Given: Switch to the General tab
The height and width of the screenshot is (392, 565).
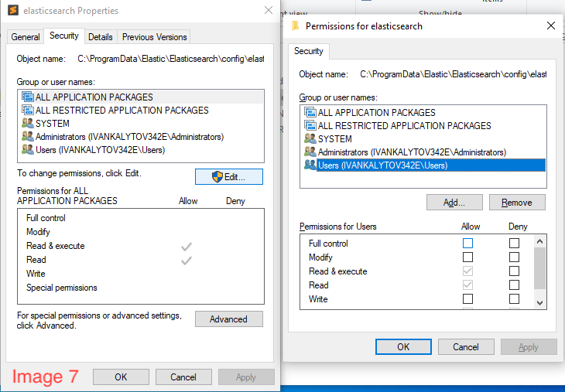Looking at the screenshot, I should [x=26, y=36].
